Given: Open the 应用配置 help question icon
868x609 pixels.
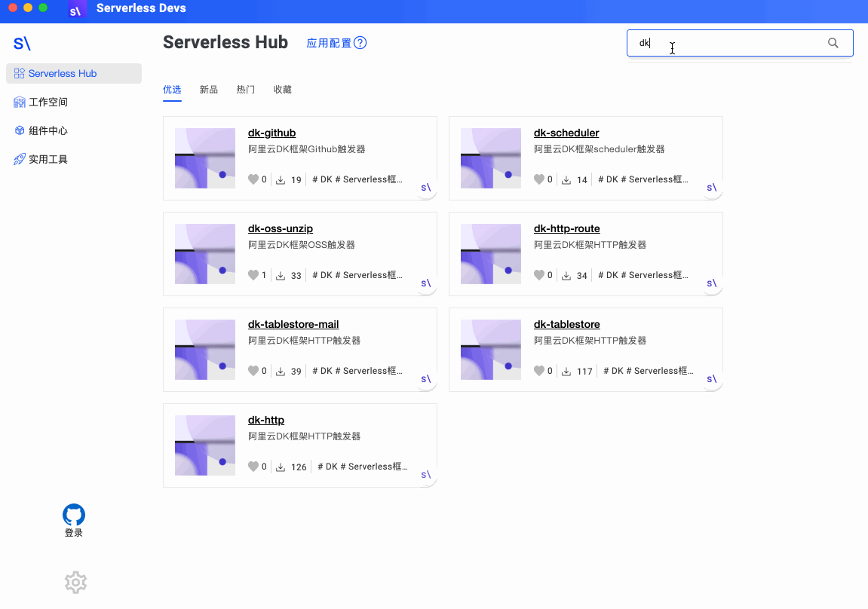Looking at the screenshot, I should click(x=360, y=43).
